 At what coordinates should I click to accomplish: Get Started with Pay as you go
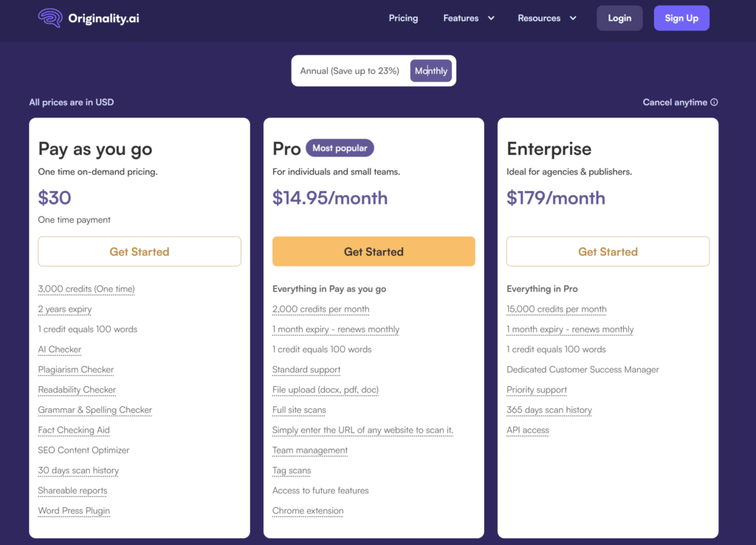click(x=140, y=252)
